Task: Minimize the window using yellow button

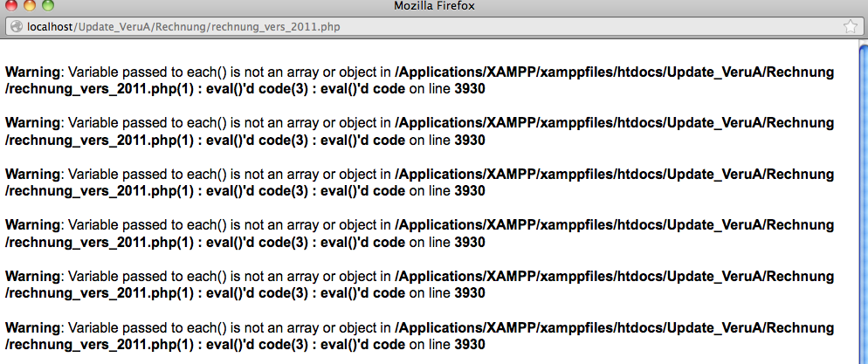Action: point(30,7)
